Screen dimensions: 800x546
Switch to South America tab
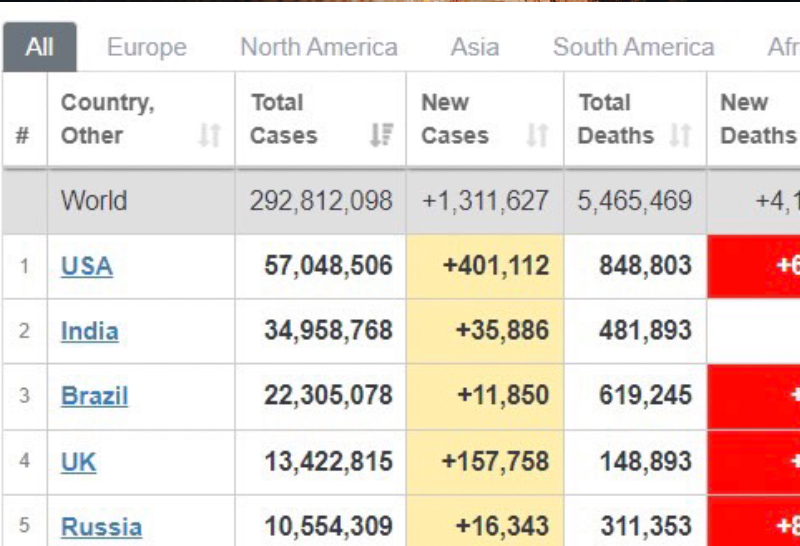[x=634, y=48]
